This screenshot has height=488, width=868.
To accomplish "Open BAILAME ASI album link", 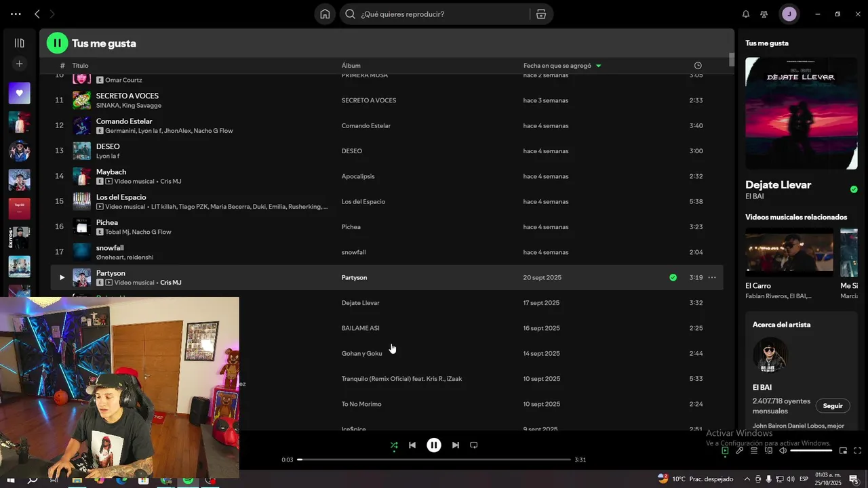I will coord(360,328).
